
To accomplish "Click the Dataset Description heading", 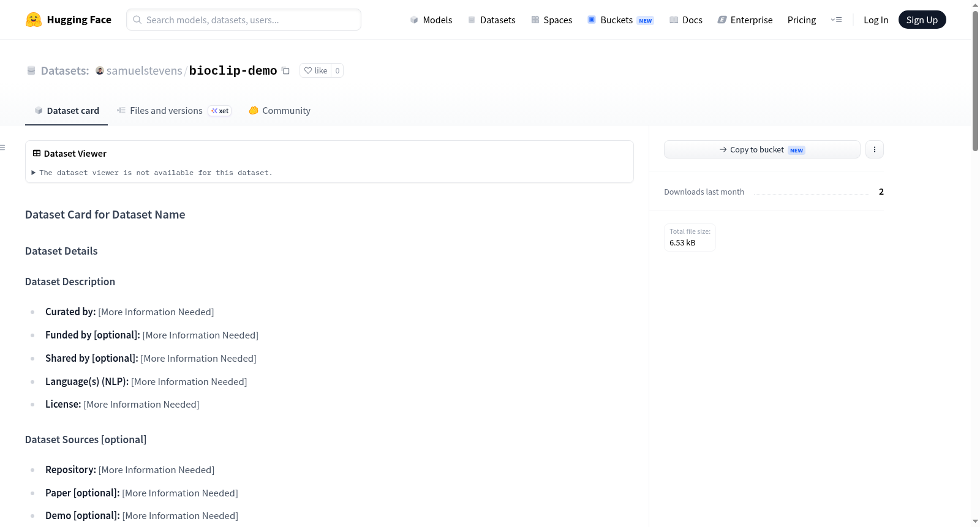I will tap(70, 282).
